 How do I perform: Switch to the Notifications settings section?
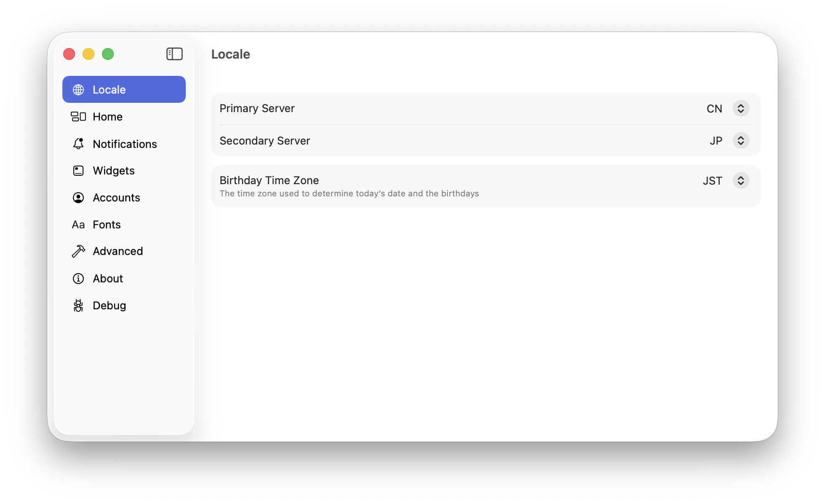(x=125, y=144)
